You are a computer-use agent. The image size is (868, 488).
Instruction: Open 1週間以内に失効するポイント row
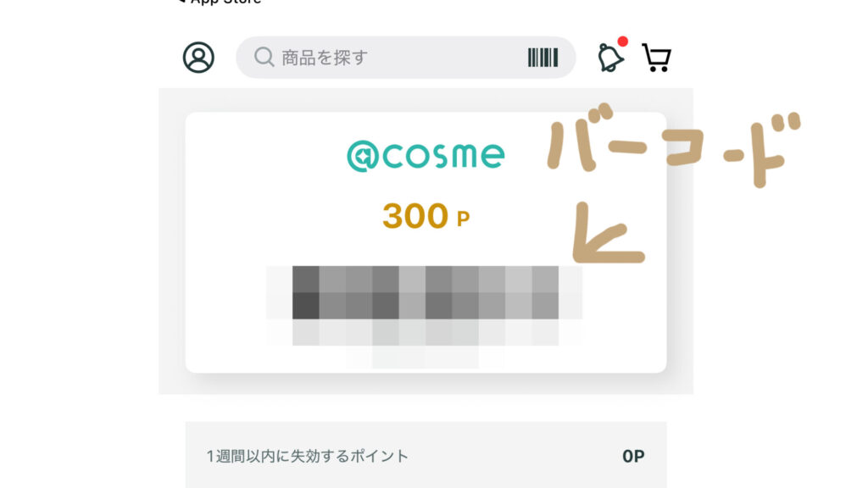coord(426,455)
